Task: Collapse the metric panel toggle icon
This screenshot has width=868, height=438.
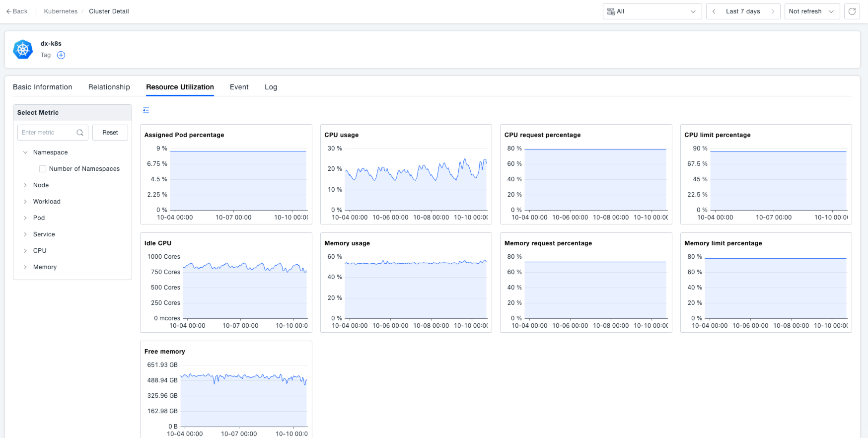Action: (x=146, y=110)
